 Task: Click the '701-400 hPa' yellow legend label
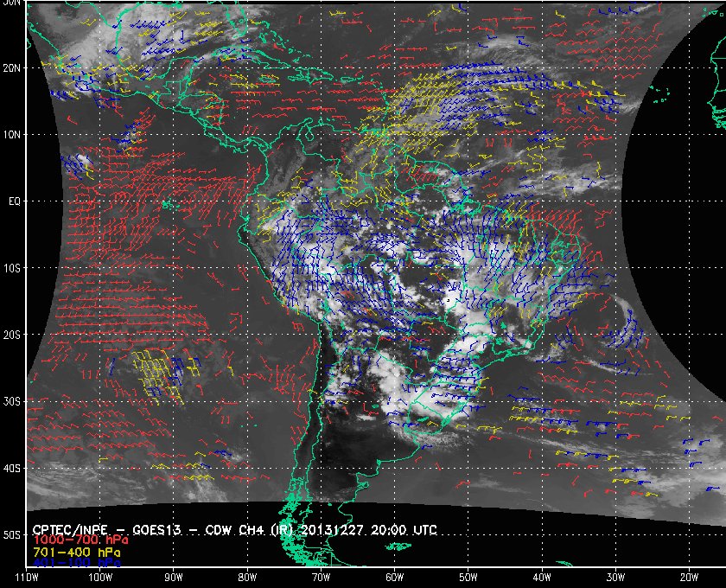click(77, 553)
